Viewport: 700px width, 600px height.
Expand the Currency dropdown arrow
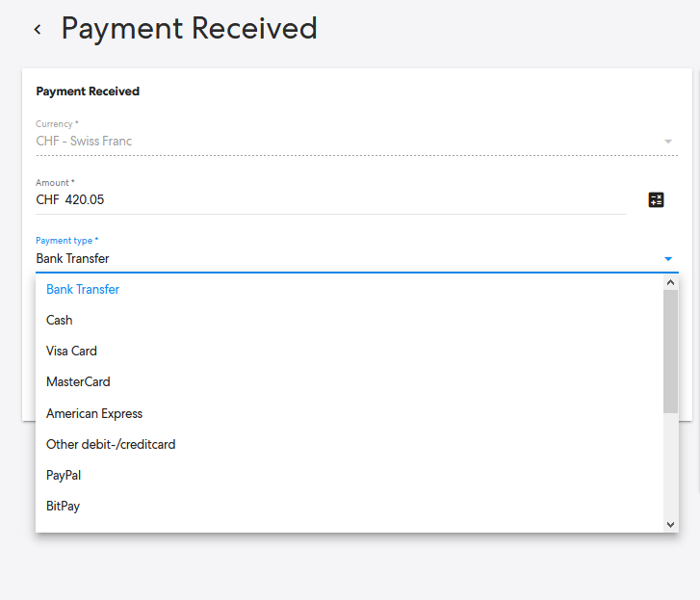668,142
